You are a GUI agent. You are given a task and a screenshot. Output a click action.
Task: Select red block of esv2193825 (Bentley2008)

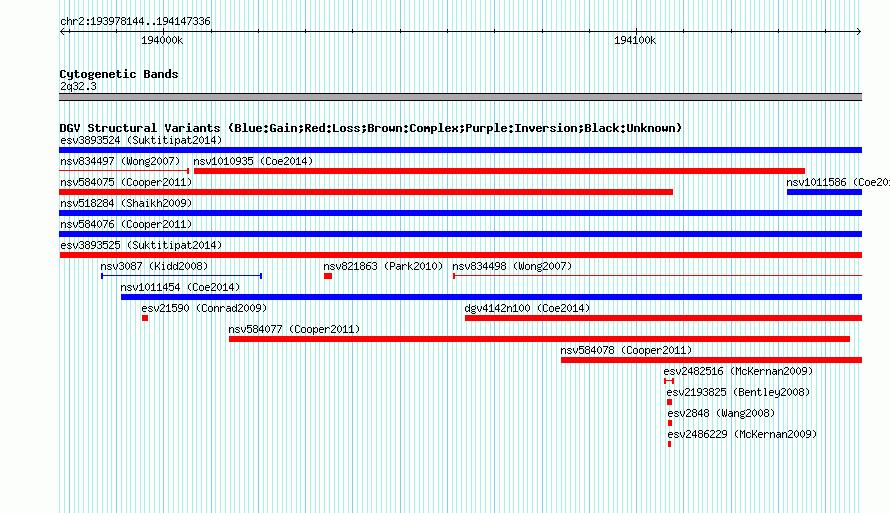point(670,402)
